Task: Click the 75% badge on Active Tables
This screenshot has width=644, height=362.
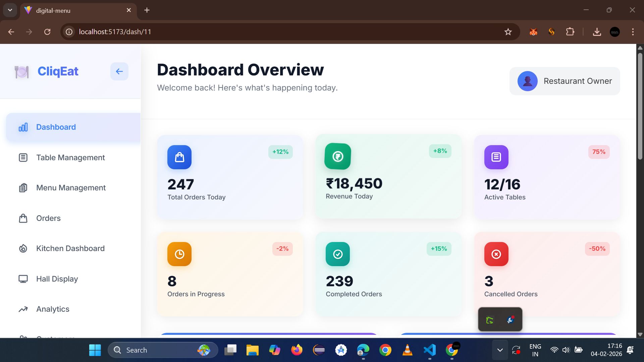Action: pyautogui.click(x=599, y=152)
